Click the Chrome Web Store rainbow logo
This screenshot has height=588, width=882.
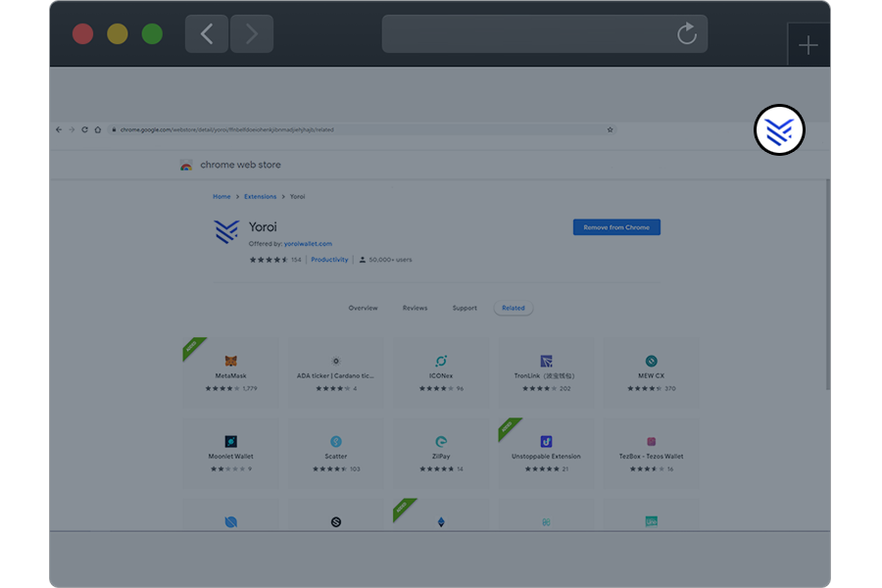(x=186, y=165)
